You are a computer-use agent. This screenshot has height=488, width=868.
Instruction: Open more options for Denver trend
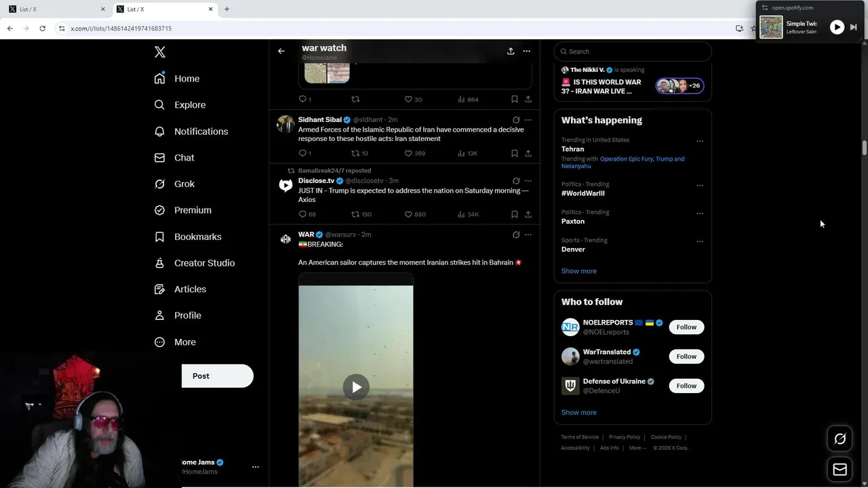pyautogui.click(x=700, y=241)
